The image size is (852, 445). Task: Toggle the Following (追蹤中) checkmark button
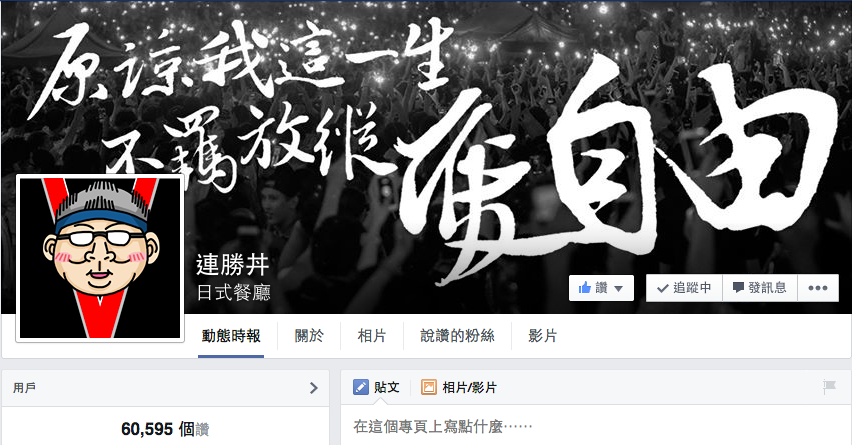pyautogui.click(x=684, y=288)
